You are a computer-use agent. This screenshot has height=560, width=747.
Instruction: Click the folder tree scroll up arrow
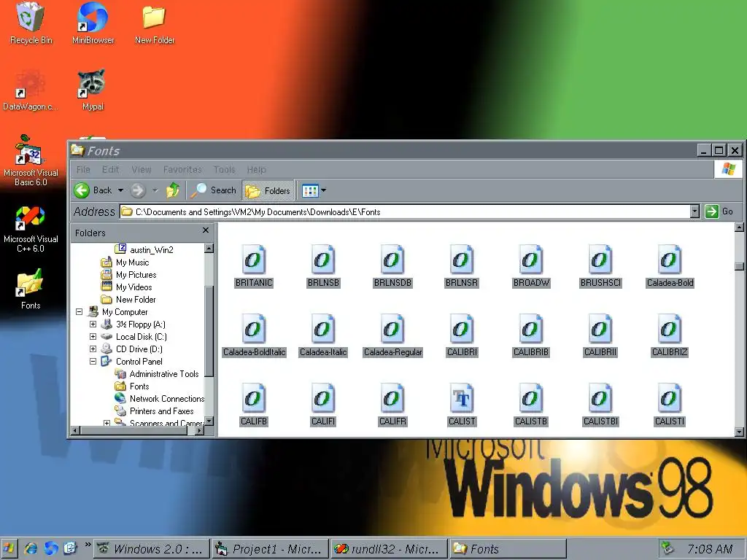209,248
